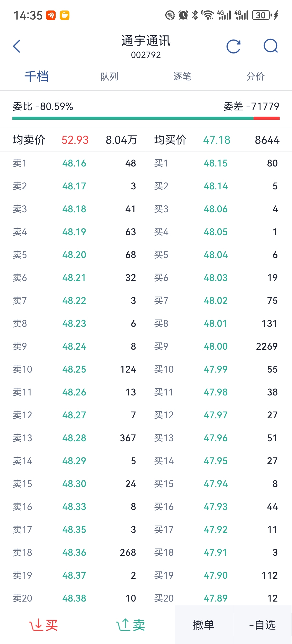
Task: Tap the orange notification app icon
Action: tap(51, 15)
